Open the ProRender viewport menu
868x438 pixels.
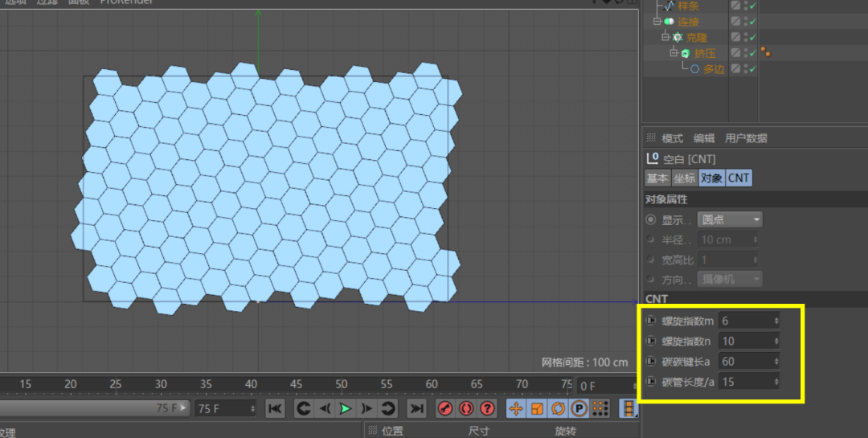pyautogui.click(x=126, y=2)
